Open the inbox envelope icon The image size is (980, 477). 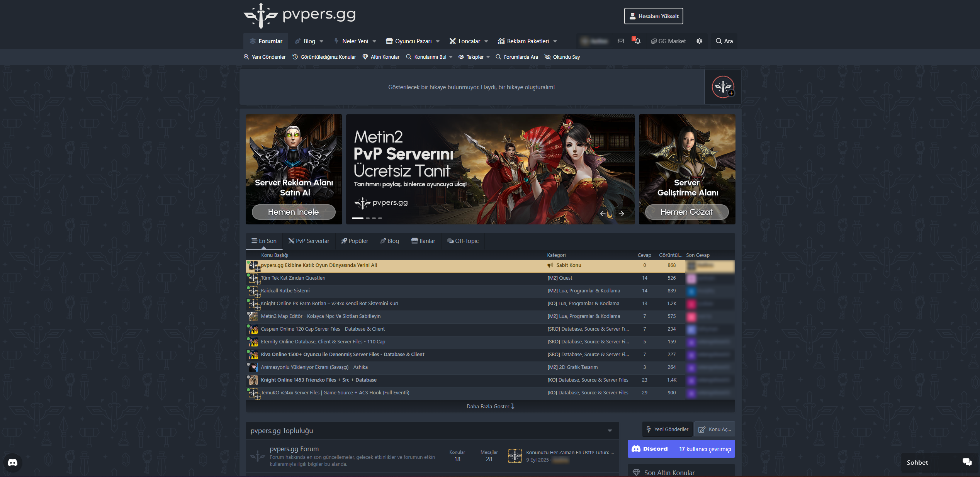(621, 41)
